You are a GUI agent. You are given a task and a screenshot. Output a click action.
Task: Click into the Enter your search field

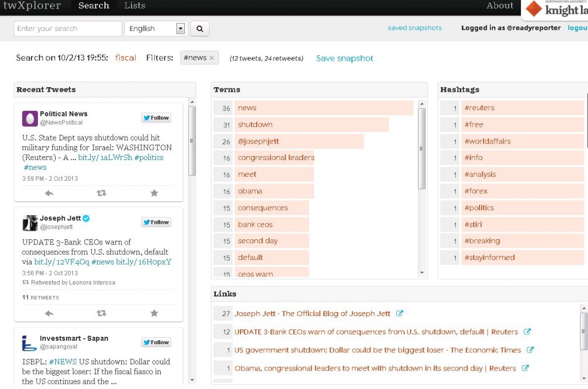[68, 29]
